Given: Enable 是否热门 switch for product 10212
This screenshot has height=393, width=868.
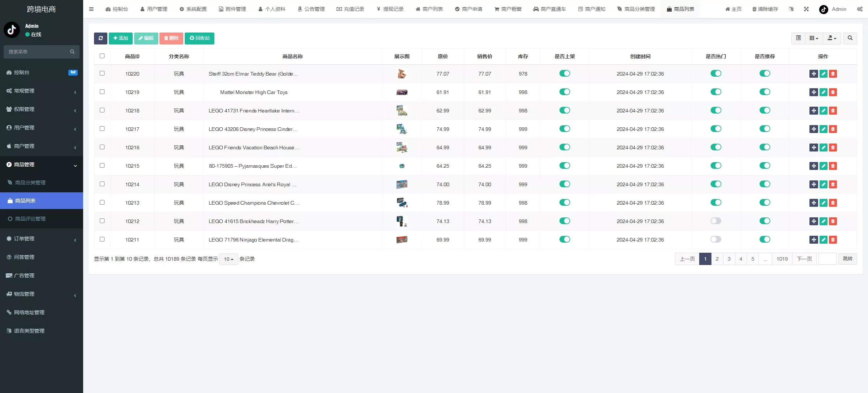Looking at the screenshot, I should click(715, 221).
